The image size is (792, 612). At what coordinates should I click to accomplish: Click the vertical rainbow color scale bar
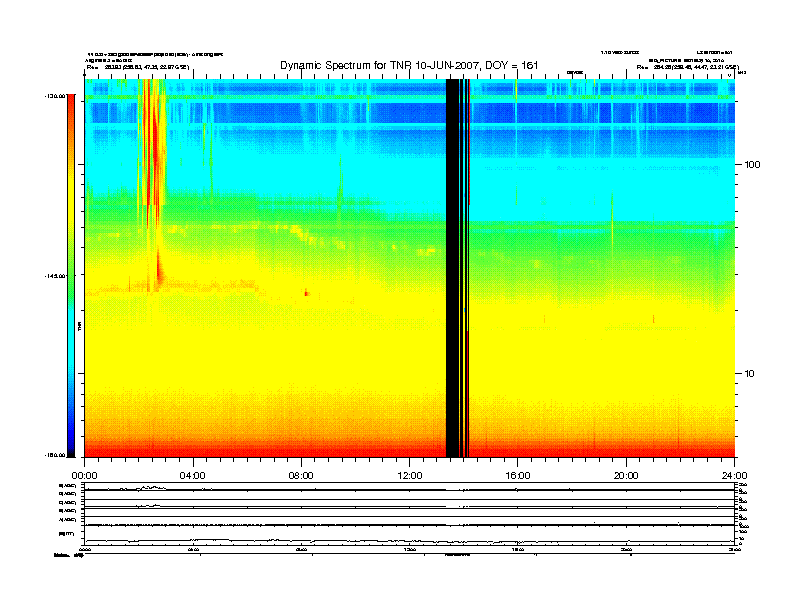click(x=71, y=276)
